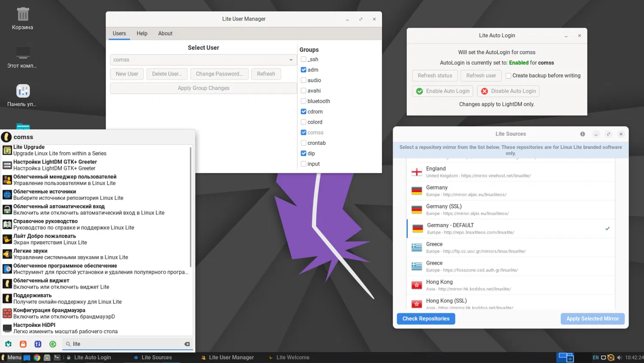The height and width of the screenshot is (363, 644).
Task: Select the Hong Kong mirror.koddos http row
Action: pos(511,285)
